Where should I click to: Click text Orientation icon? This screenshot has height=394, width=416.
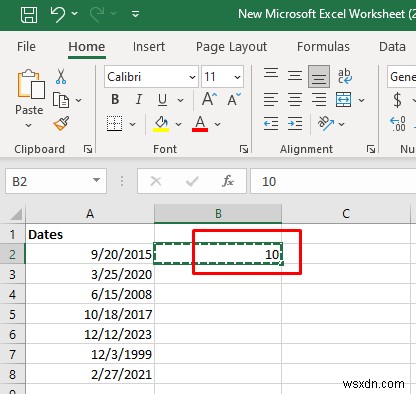click(325, 123)
